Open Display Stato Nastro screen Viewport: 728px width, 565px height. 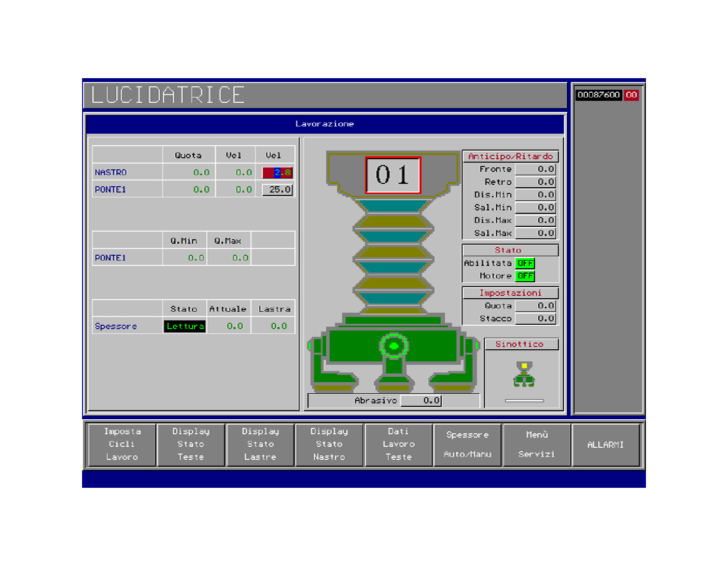329,444
